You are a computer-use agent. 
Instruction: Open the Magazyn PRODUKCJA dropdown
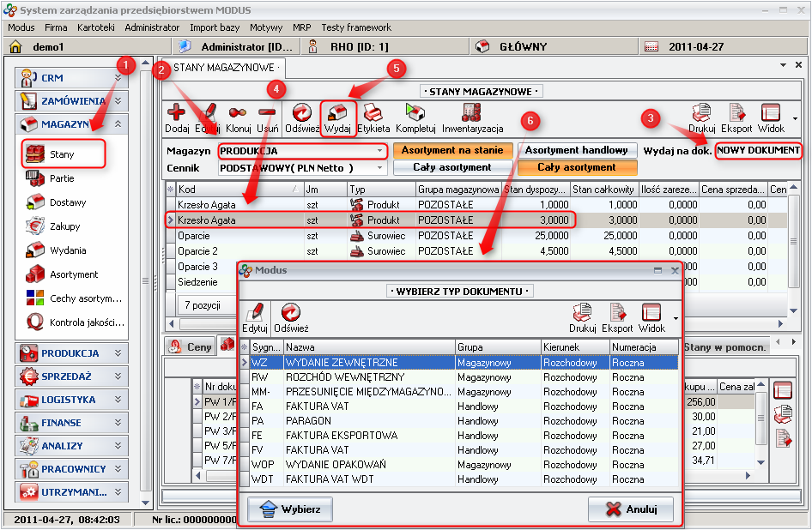coord(380,152)
